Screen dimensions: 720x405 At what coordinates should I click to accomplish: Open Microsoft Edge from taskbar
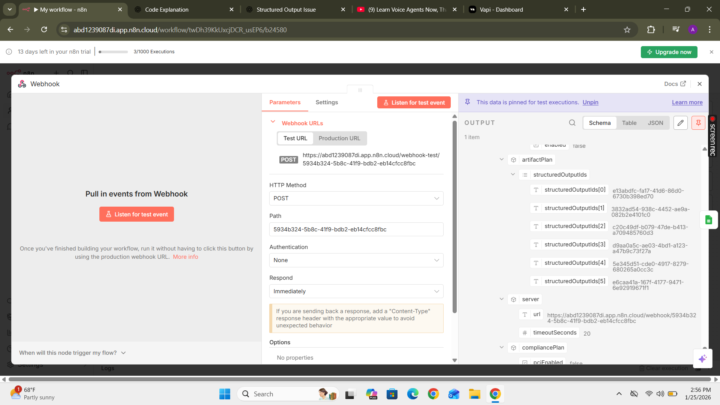(x=413, y=394)
